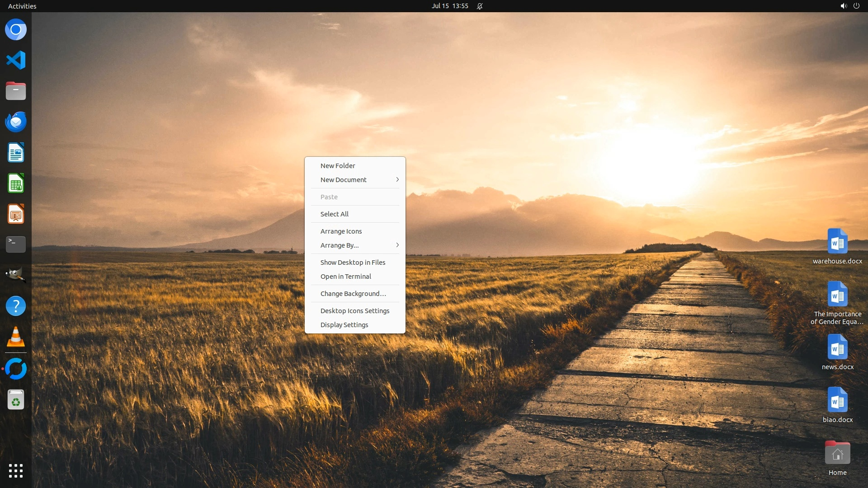Open VLC media player in the dock
The height and width of the screenshot is (488, 868).
point(16,337)
